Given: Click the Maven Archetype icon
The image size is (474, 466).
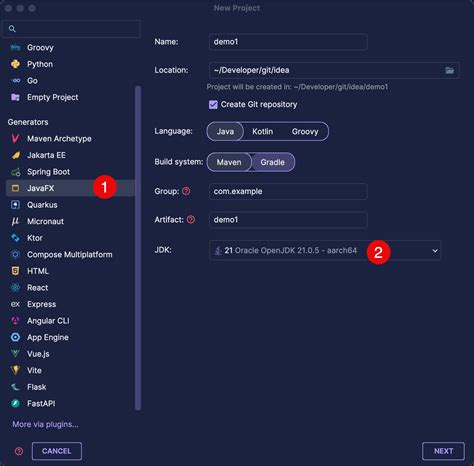Looking at the screenshot, I should tap(15, 138).
